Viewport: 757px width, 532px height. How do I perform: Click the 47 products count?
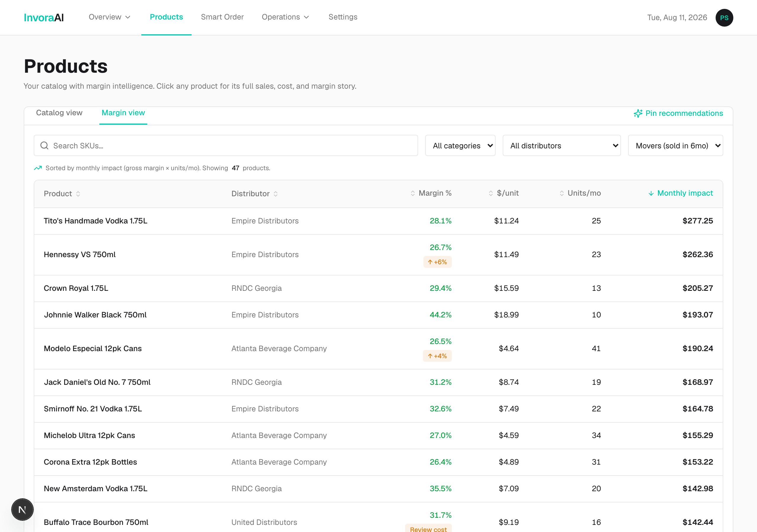(x=235, y=168)
